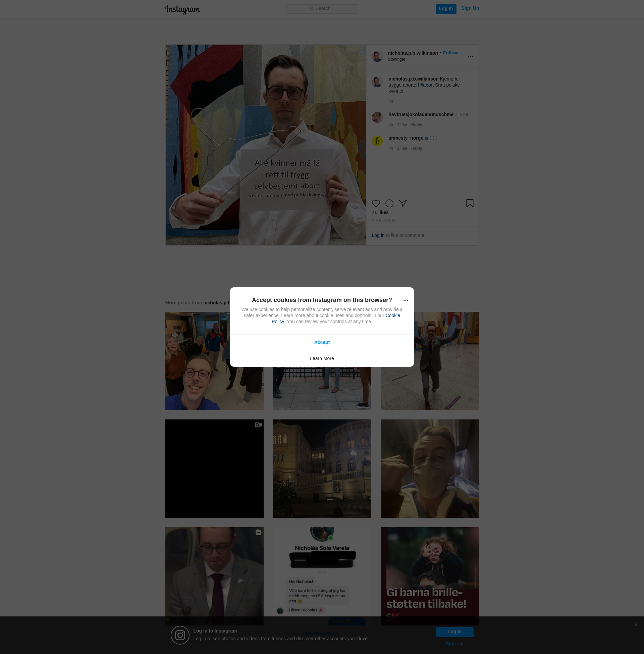Open nicholas.p.b.wilkinson link in More posts heading

click(216, 303)
